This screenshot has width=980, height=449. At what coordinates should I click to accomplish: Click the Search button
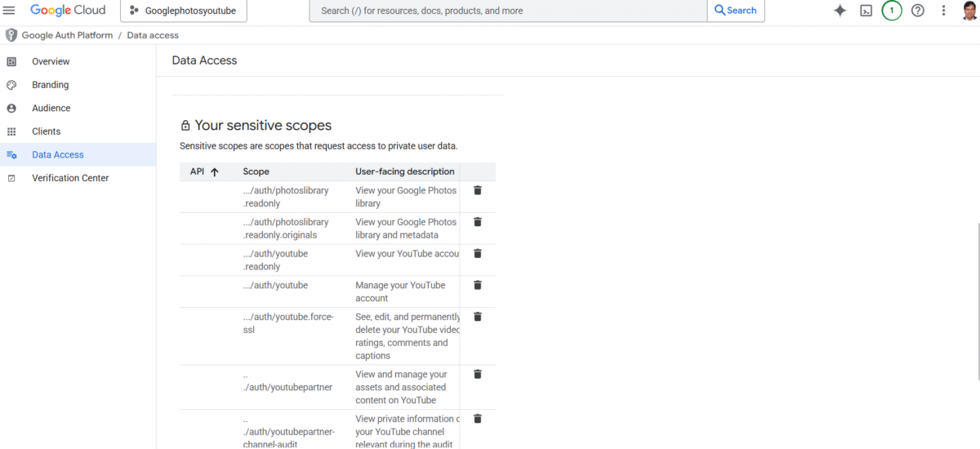736,11
